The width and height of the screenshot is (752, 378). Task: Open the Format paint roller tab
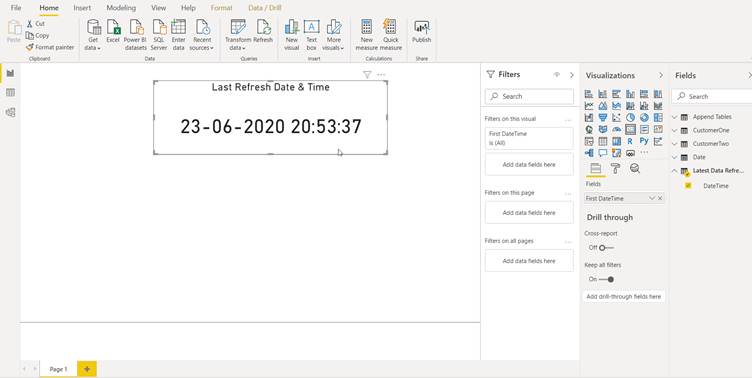click(615, 168)
